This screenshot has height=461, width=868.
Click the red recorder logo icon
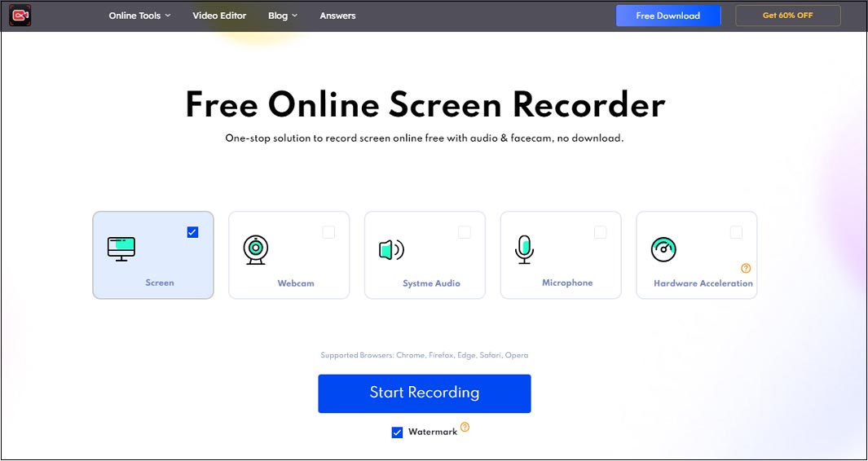(x=20, y=15)
